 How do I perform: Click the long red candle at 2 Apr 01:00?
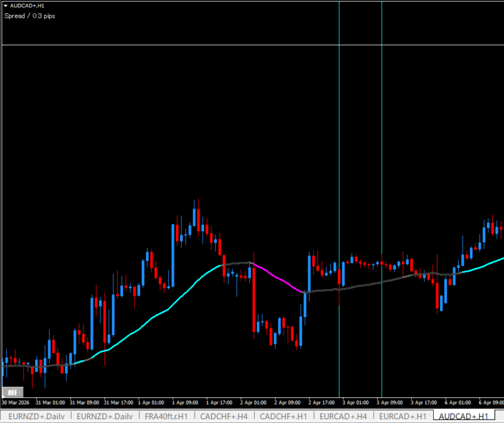[x=254, y=298]
